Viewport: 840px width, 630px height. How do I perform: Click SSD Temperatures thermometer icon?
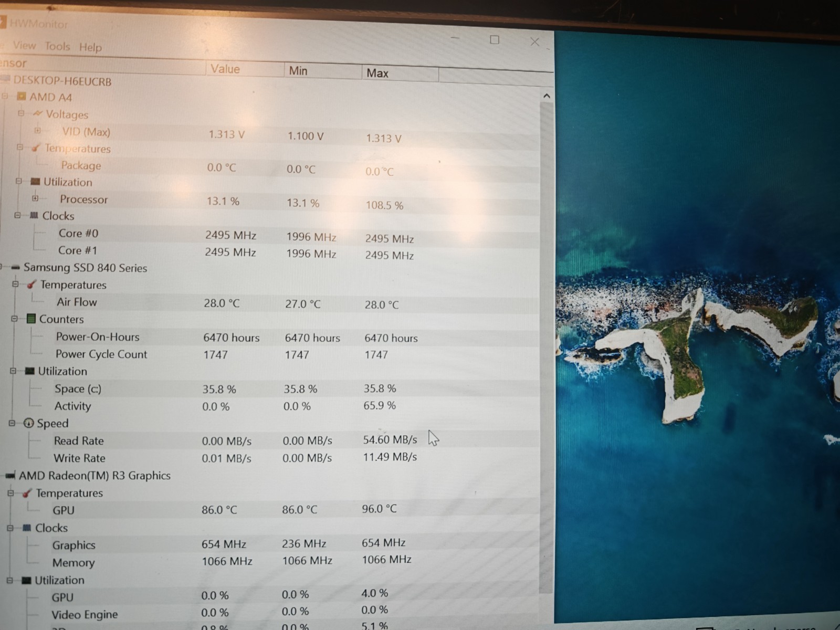pos(31,285)
